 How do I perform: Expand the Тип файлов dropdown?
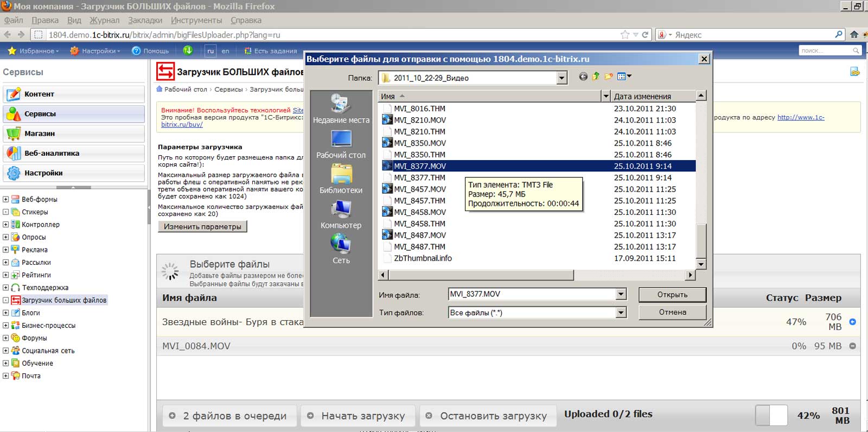(621, 313)
